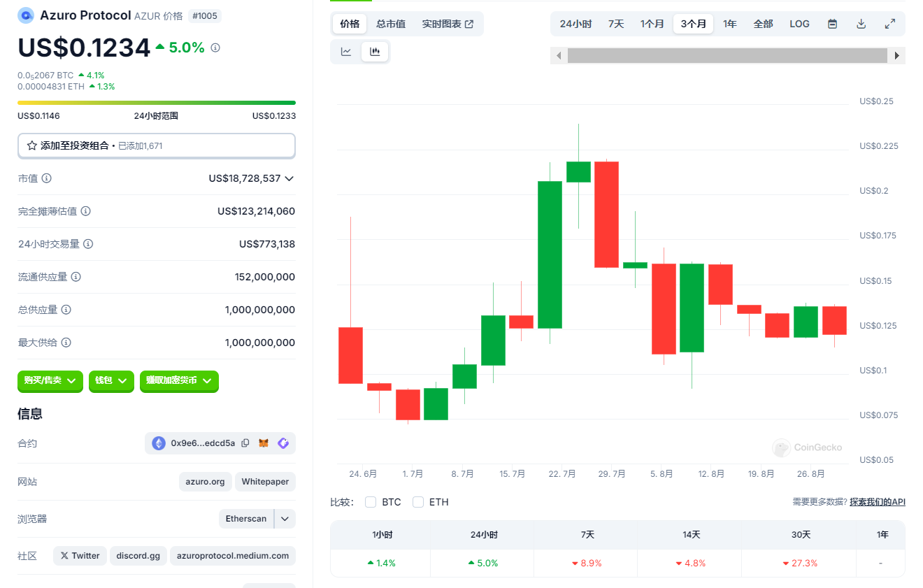Click 添加至投资组合 button
This screenshot has height=588, width=923.
[x=157, y=145]
